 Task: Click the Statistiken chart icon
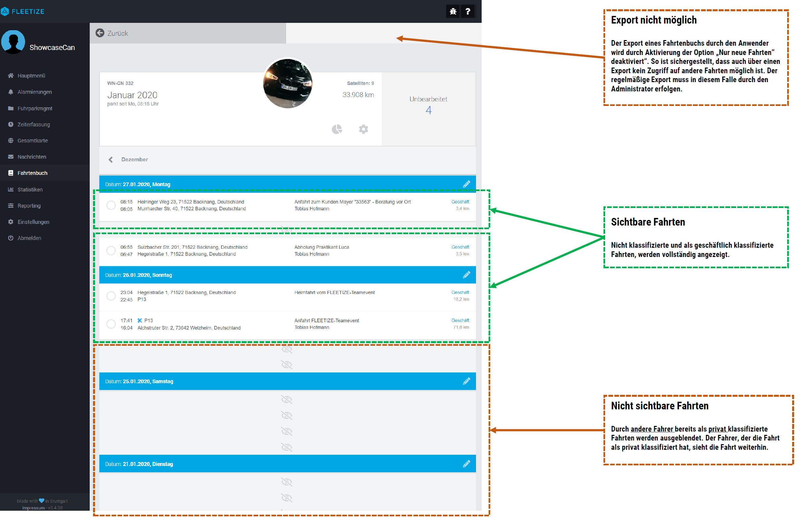point(11,190)
